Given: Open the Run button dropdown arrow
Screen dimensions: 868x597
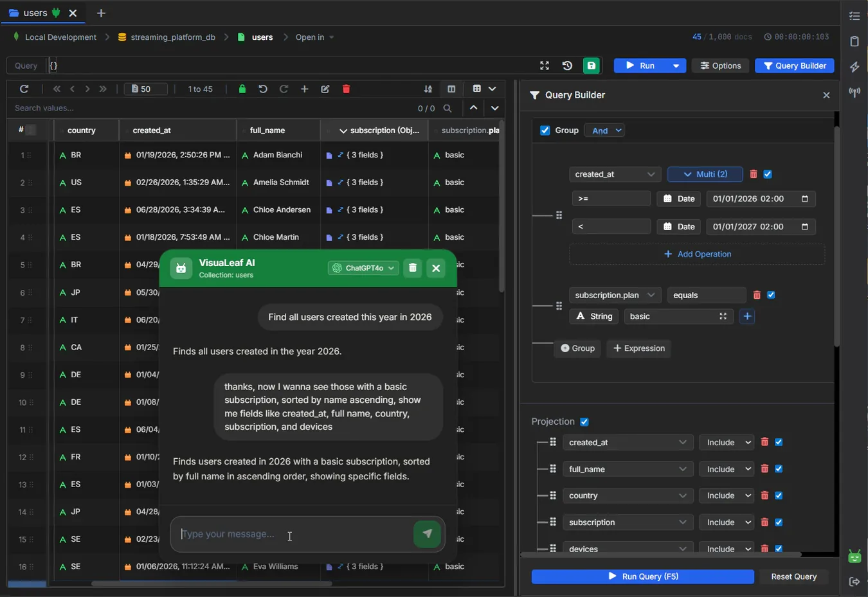Looking at the screenshot, I should (676, 66).
